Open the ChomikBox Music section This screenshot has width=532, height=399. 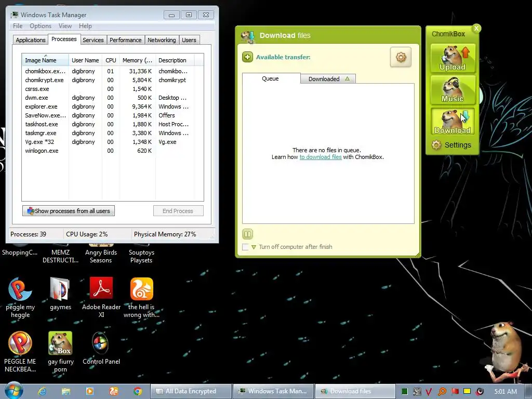[453, 90]
